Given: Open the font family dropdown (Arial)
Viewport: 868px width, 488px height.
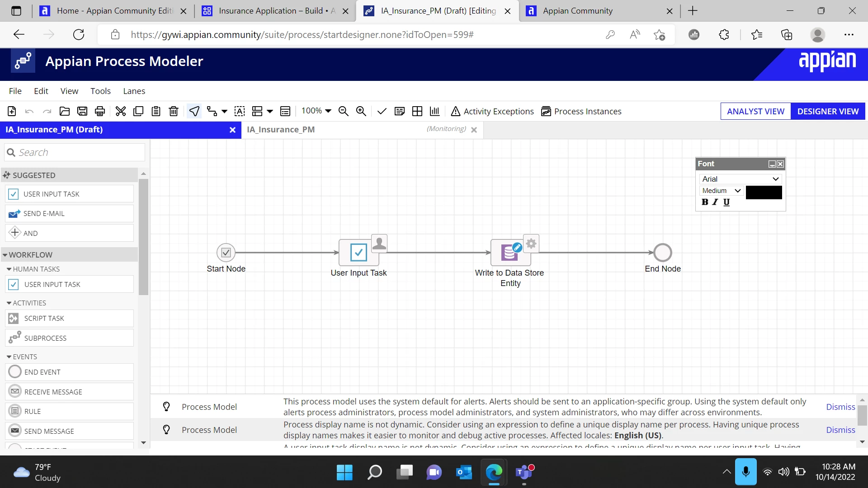Looking at the screenshot, I should [x=741, y=179].
